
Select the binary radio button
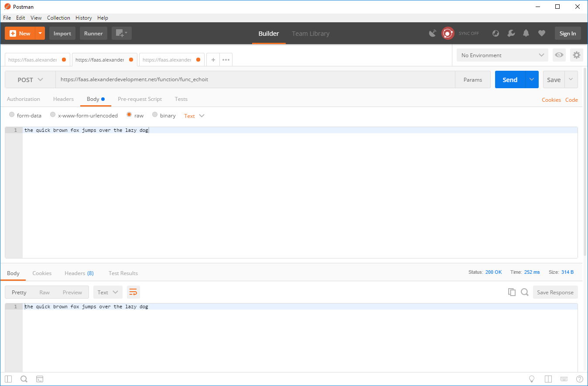155,115
